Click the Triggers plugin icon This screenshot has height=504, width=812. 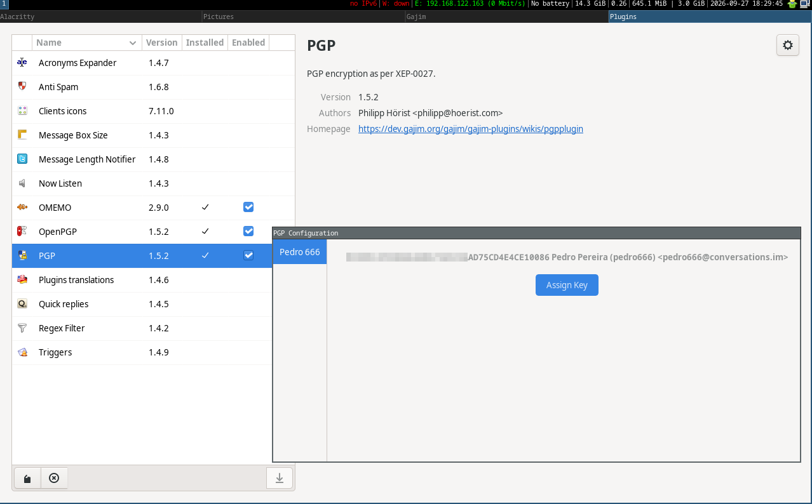pos(22,352)
